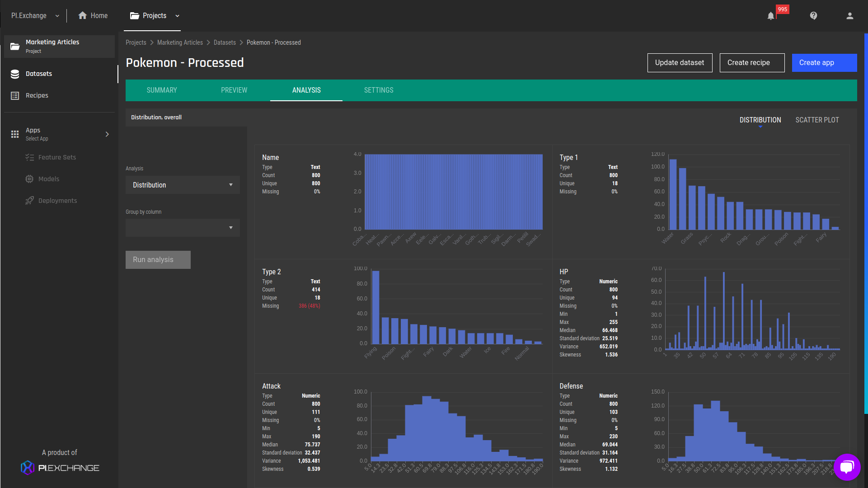
Task: Click the Home label in top navigation
Action: [99, 16]
